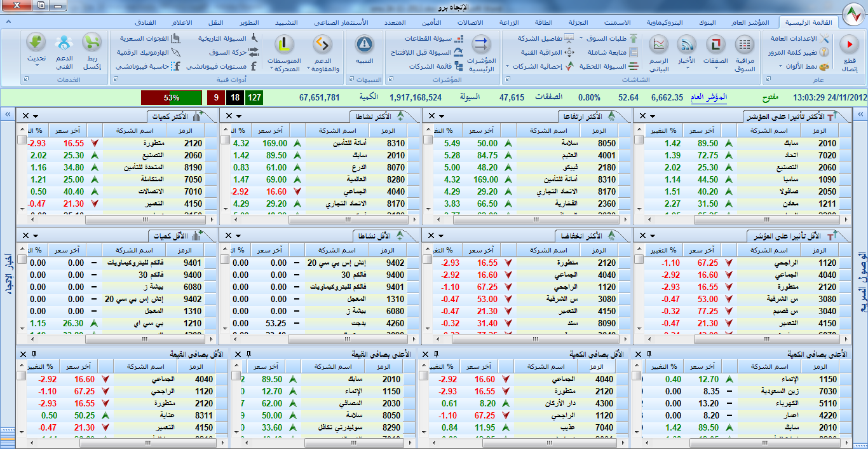Open historical liquidity (السيولة التاريخية)
The image size is (868, 449).
coord(227,38)
